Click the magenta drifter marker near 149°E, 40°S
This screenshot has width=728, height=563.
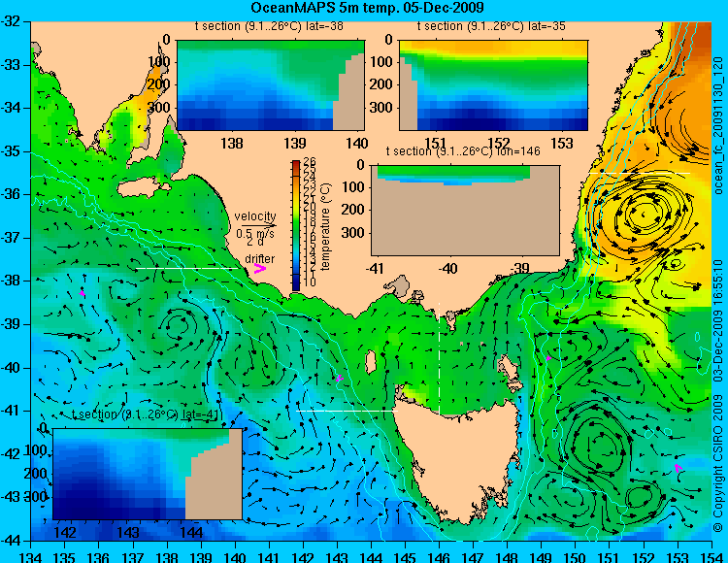pyautogui.click(x=548, y=358)
